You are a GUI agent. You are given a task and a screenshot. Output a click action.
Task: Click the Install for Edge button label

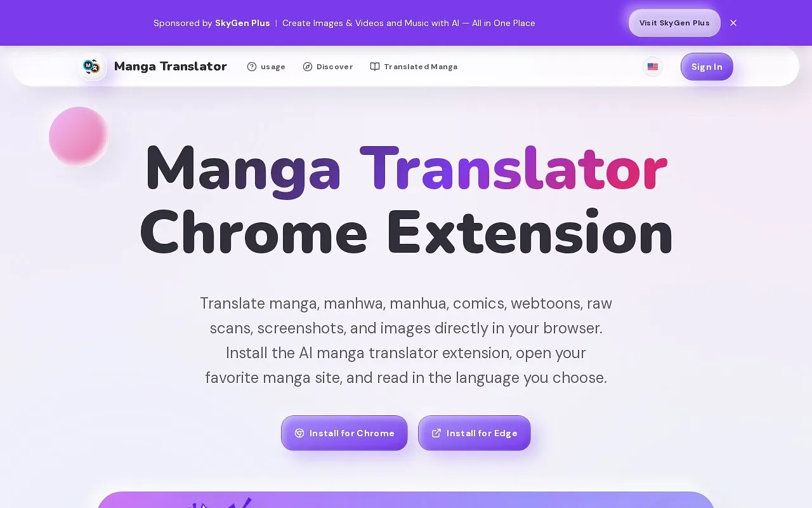pos(482,433)
